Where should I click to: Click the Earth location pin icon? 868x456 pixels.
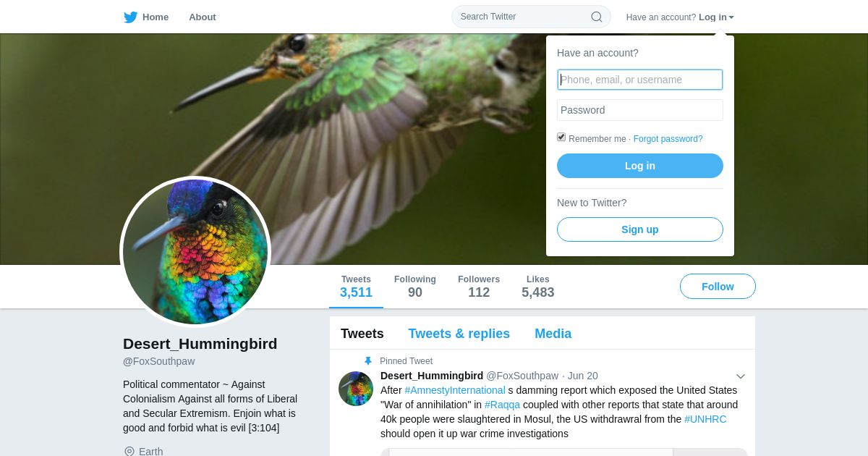pos(129,452)
